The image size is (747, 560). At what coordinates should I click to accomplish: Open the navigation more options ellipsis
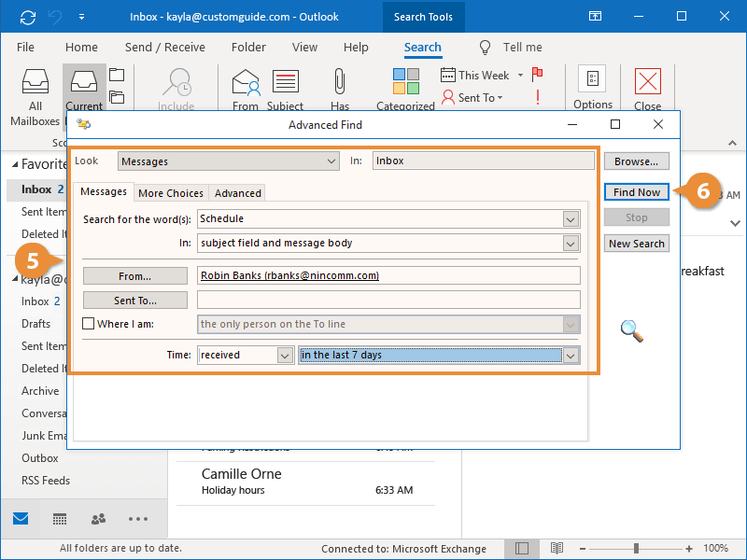[x=138, y=519]
